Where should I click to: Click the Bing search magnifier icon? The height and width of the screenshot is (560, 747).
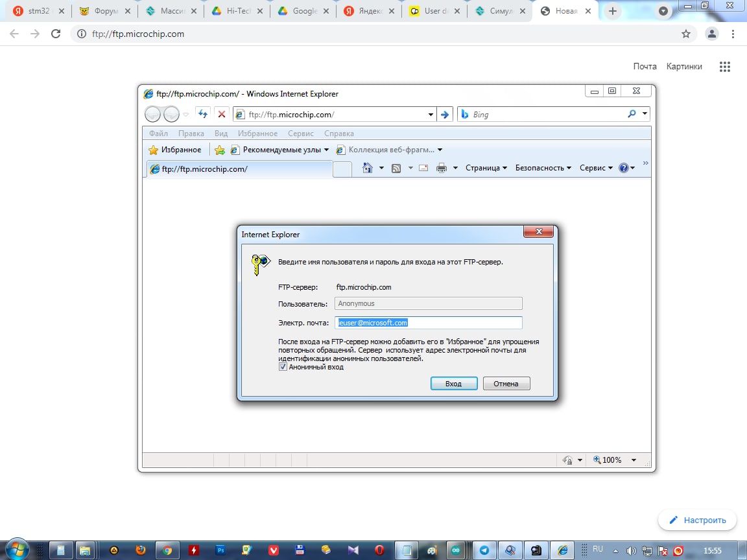tap(632, 114)
